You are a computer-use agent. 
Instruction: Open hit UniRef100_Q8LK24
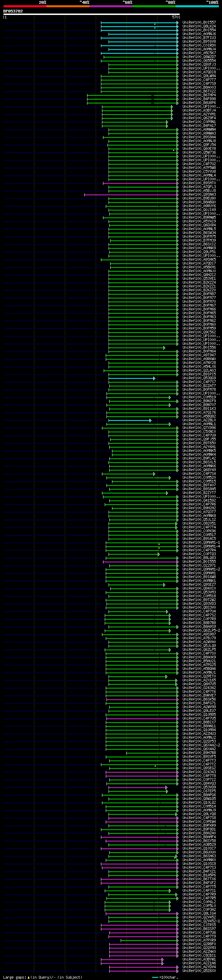pyautogui.click(x=199, y=26)
